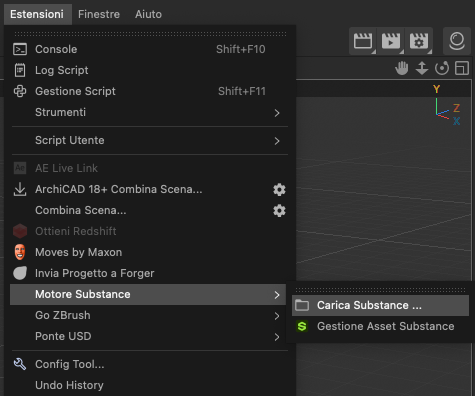Toggle the viewport layout maximize icon
Image resolution: width=475 pixels, height=396 pixels.
click(x=462, y=68)
